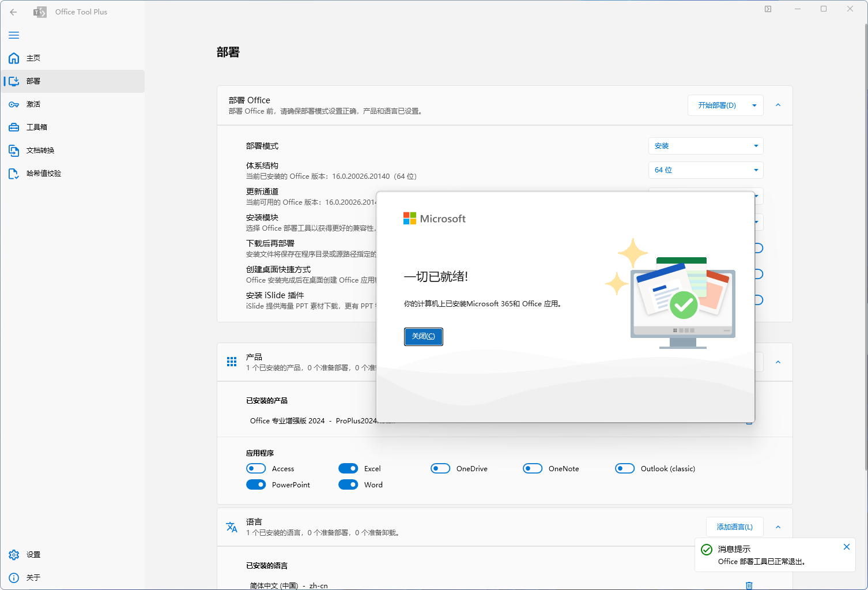Open the 部署模式 安装 dropdown
Image resolution: width=868 pixels, height=590 pixels.
[706, 146]
